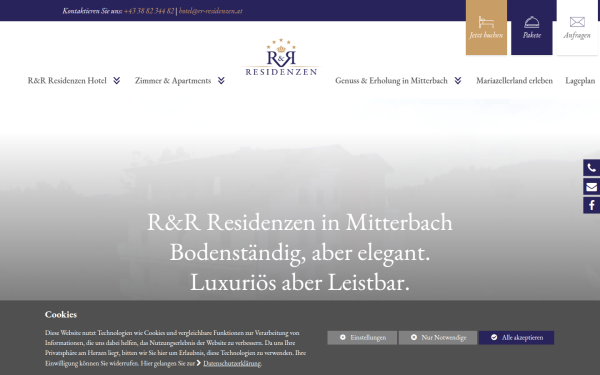
Task: Click heading R&R Residenzen in Mitterbach
Action: (300, 222)
